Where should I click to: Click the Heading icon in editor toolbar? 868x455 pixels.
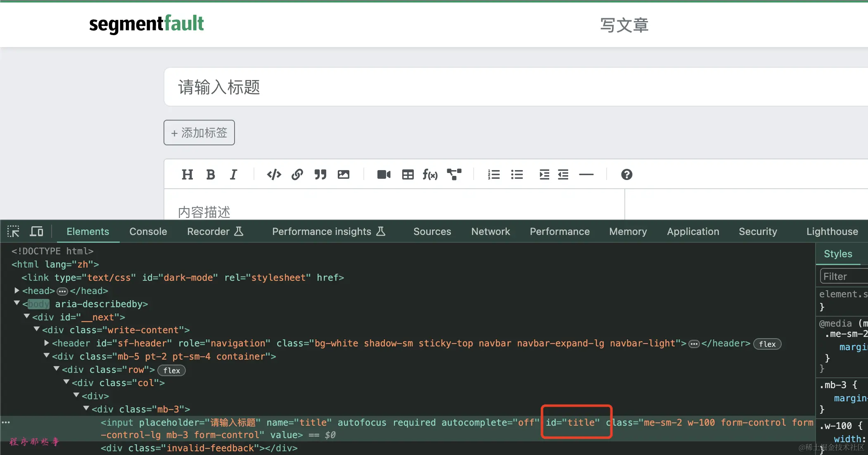pos(187,175)
